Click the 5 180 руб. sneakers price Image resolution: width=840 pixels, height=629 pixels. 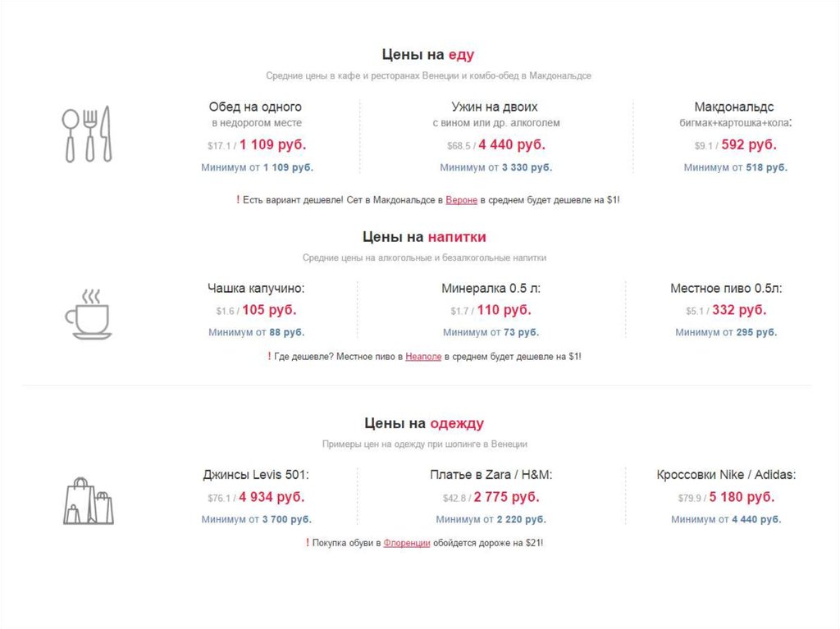pos(742,497)
